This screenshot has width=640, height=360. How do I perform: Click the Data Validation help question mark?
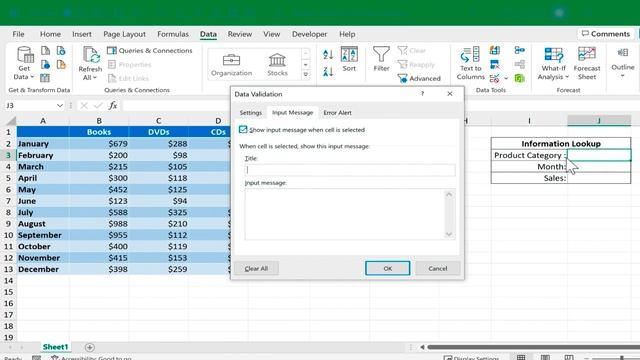422,94
